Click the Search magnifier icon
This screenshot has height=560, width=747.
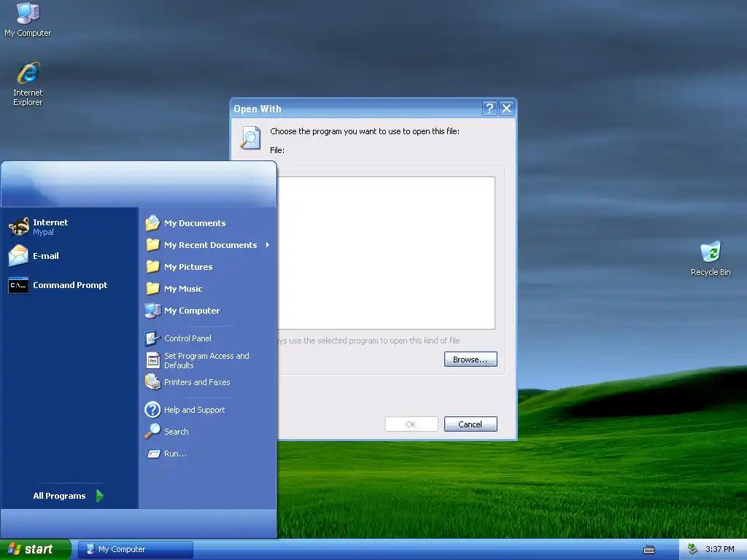[x=152, y=432]
